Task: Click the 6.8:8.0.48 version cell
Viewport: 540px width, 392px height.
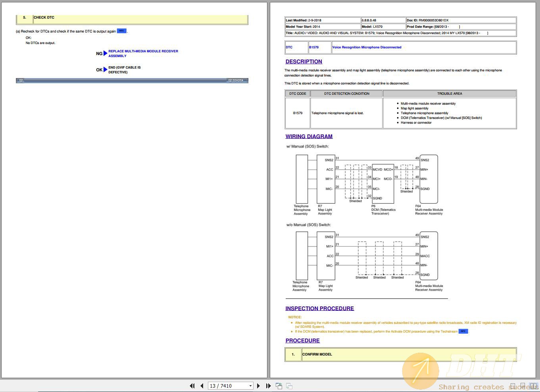Action: [x=383, y=20]
